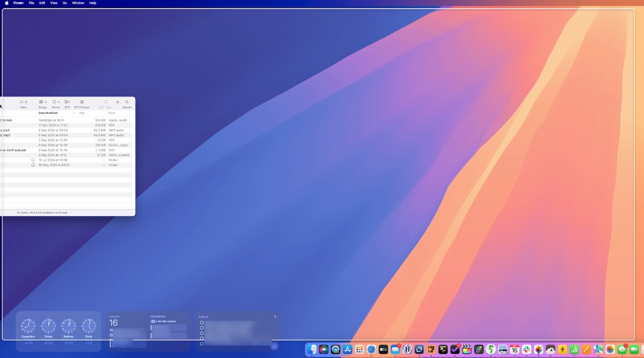
Task: Open the Action dropdown in Finder toolbar
Action: (x=56, y=102)
